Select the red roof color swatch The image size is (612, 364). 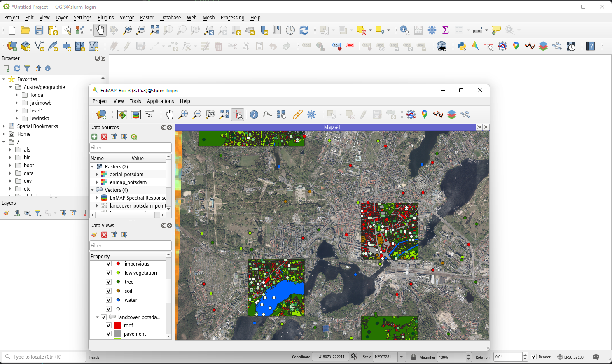pyautogui.click(x=118, y=325)
